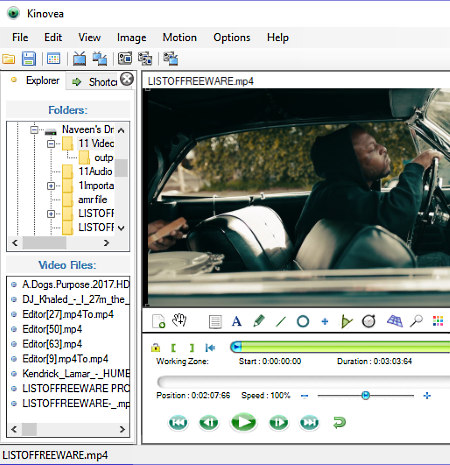Select the perspective grid tool
This screenshot has height=465, width=450.
point(395,321)
